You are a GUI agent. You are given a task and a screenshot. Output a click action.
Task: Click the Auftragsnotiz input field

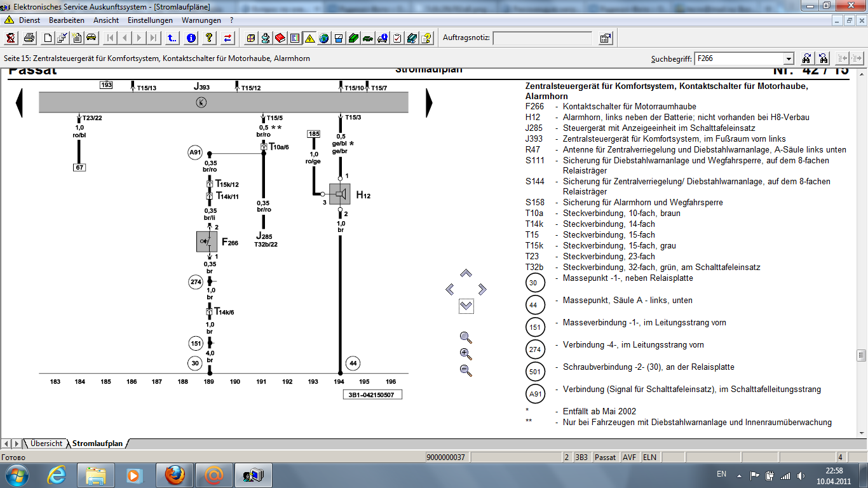point(543,38)
